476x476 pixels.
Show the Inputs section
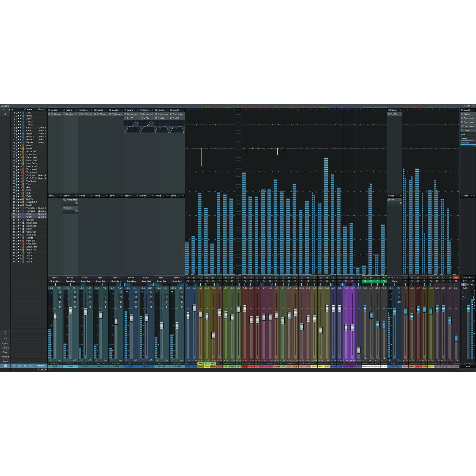coord(5,343)
